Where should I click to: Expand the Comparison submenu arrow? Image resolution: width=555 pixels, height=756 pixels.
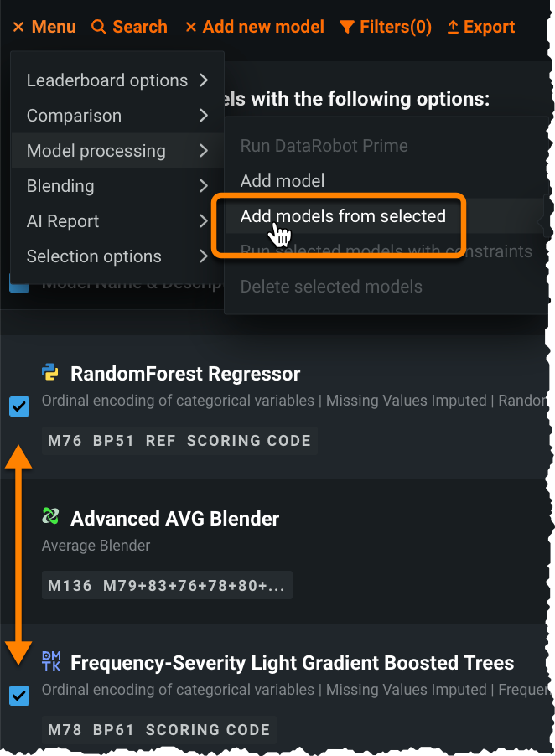tap(204, 116)
